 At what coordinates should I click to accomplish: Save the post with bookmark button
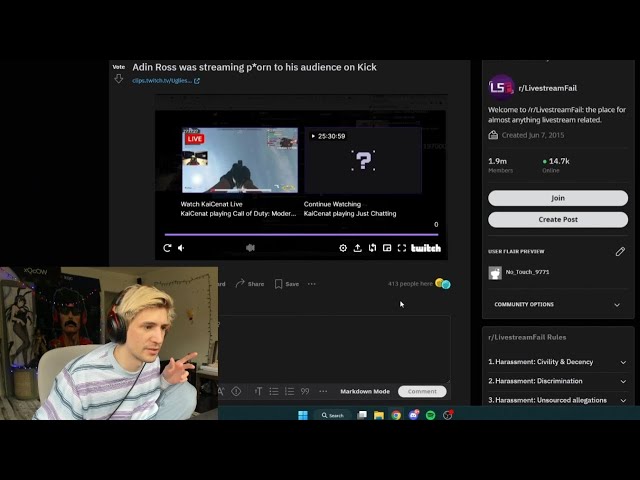(287, 284)
